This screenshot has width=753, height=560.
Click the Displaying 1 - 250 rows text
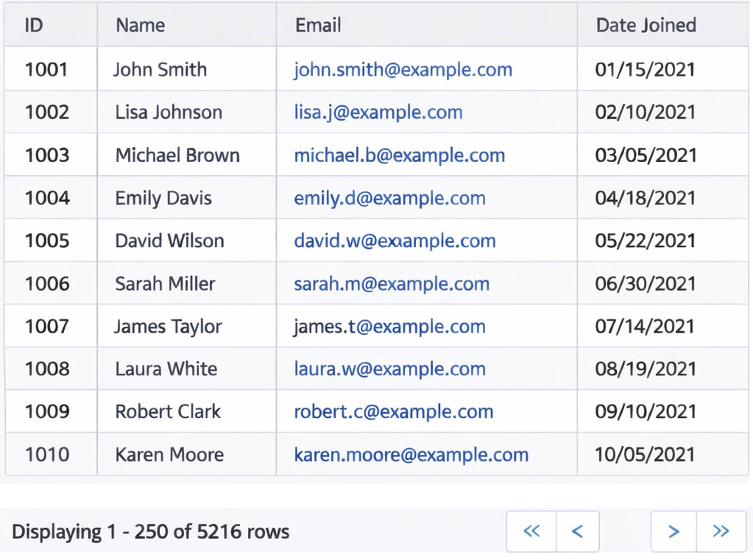point(150,531)
